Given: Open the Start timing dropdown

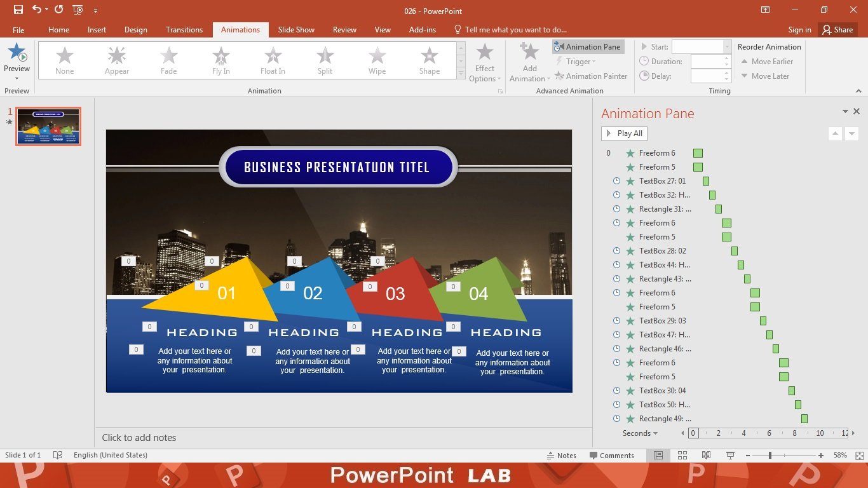Looking at the screenshot, I should tap(728, 46).
